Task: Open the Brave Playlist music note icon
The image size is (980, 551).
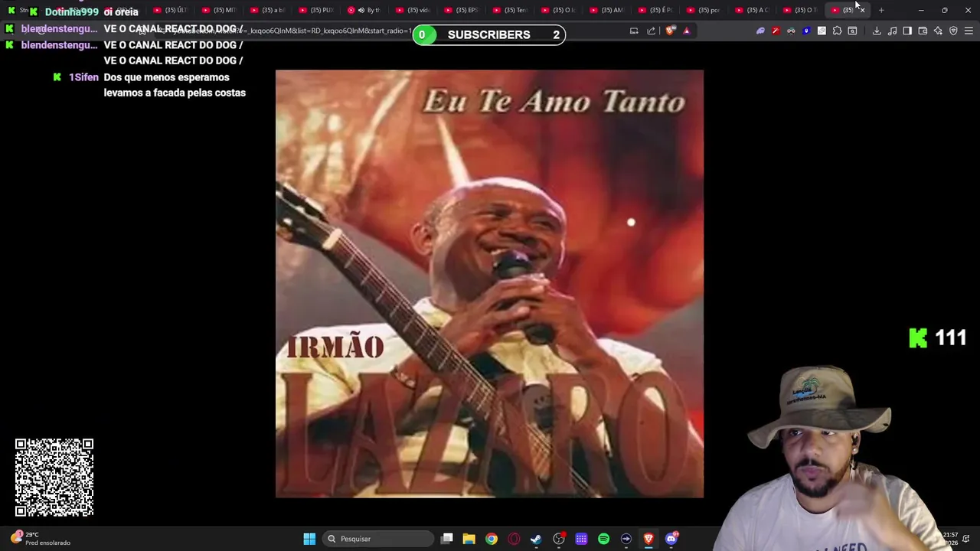Action: (892, 31)
